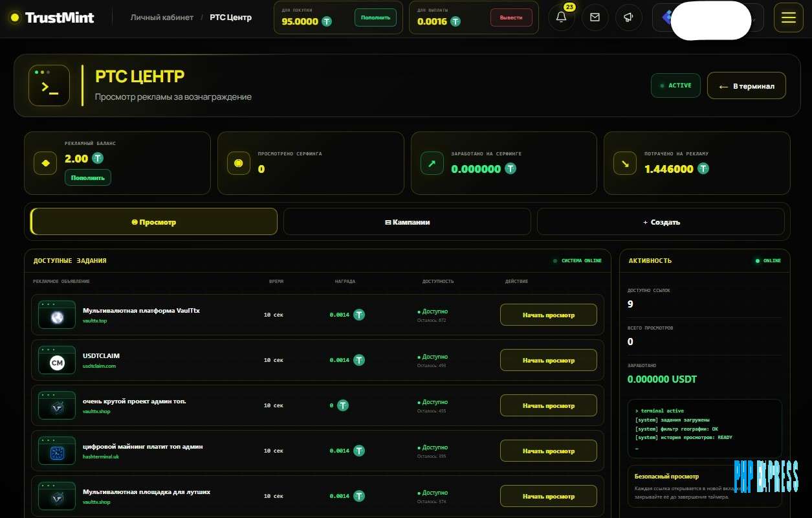Start viewing 'Мультивалютная площадка' ad
The width and height of the screenshot is (812, 518).
tap(549, 496)
